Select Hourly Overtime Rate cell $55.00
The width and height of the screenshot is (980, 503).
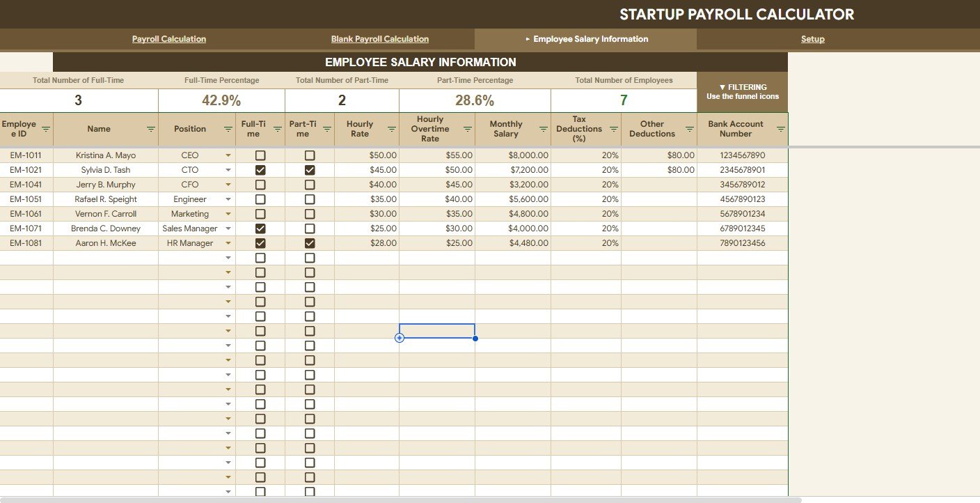[x=437, y=155]
